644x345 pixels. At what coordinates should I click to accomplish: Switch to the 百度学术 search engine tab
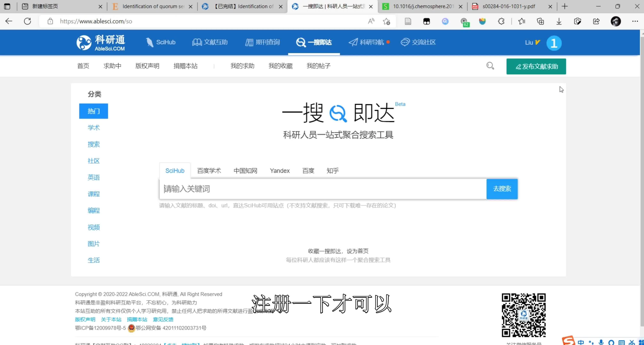pos(209,171)
